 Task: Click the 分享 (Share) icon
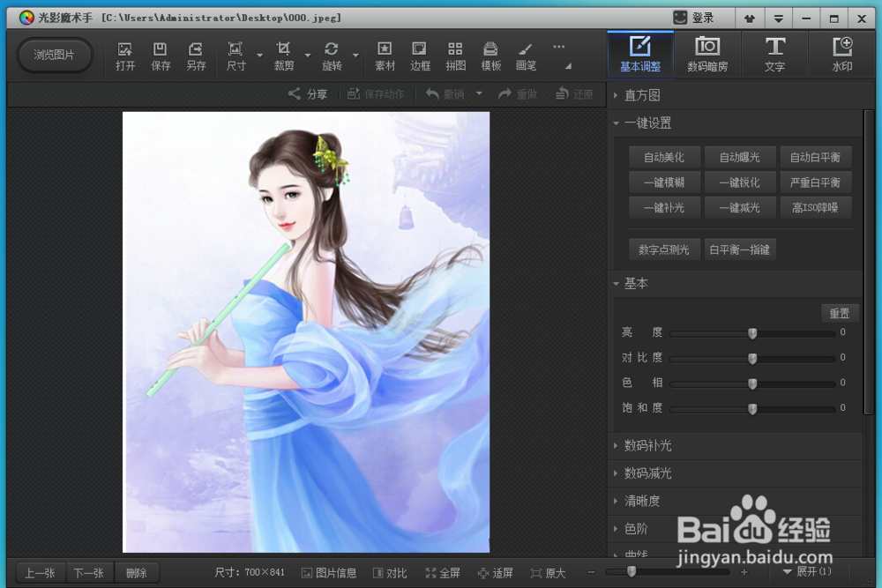[x=308, y=93]
